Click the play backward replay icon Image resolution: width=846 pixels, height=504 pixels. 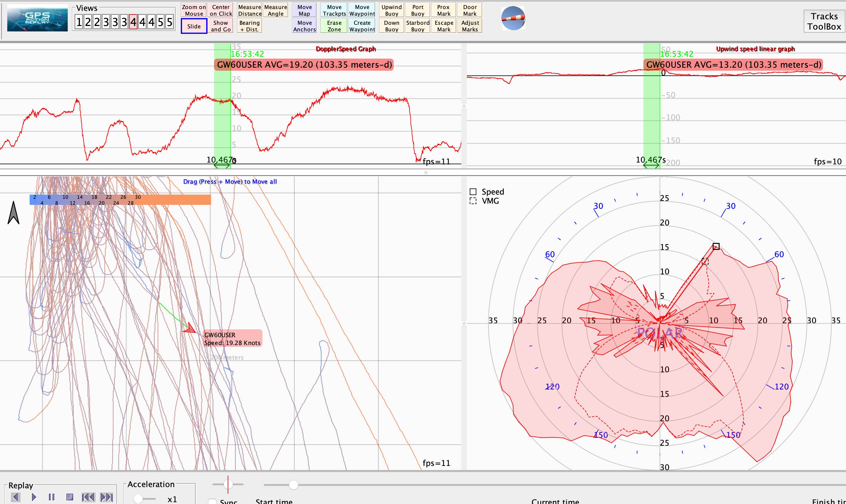click(16, 497)
